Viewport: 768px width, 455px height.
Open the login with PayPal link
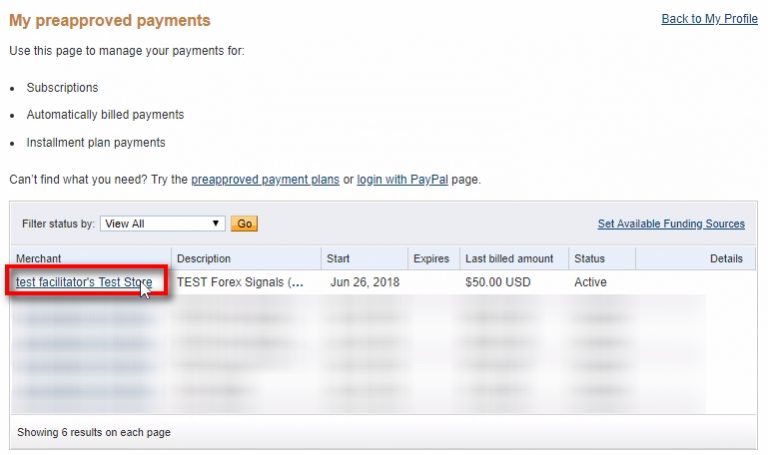point(402,180)
